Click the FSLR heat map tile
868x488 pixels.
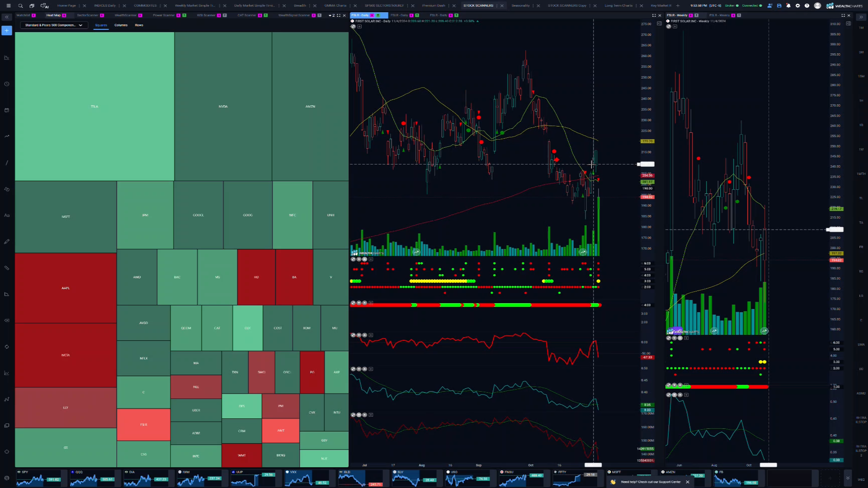coord(144,425)
